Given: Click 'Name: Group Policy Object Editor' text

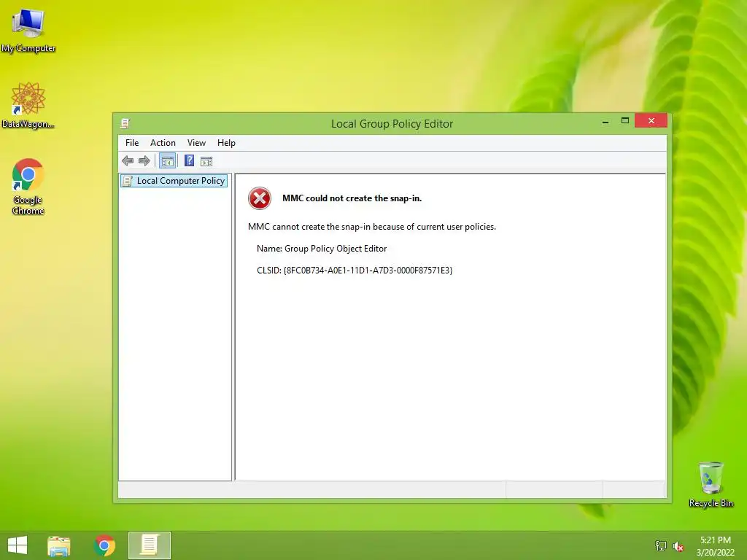Looking at the screenshot, I should click(322, 249).
